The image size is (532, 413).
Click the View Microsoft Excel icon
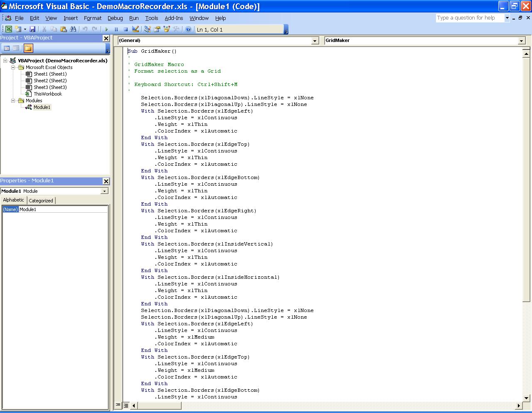click(x=8, y=29)
